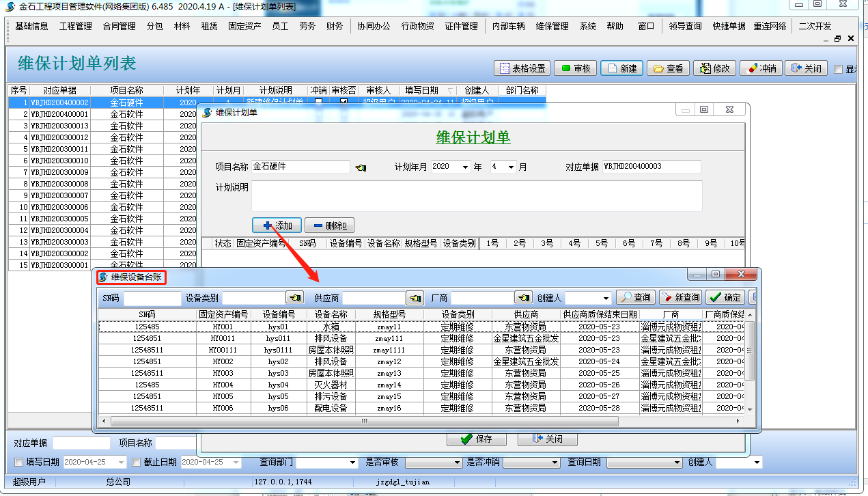The image size is (868, 496).
Task: Enable the 填写日期 checkbox
Action: [x=19, y=462]
